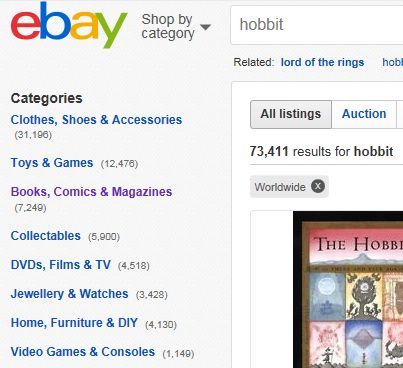Viewport: 403px width, 368px height.
Task: Open the Shop by category dropdown
Action: [x=176, y=26]
